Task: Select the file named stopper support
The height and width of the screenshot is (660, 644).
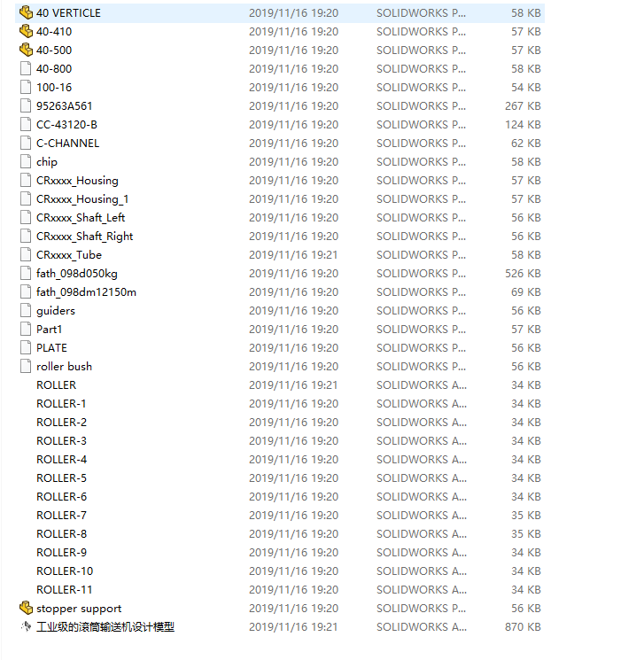Action: [79, 609]
